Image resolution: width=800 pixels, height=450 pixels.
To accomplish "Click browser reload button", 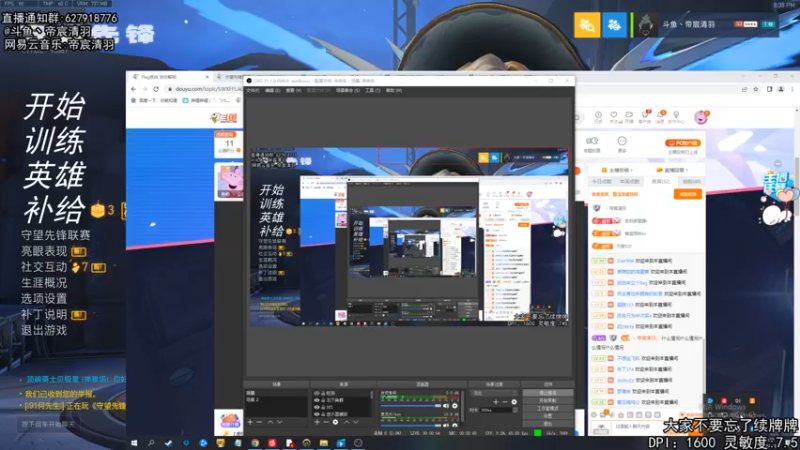I will click(x=156, y=89).
